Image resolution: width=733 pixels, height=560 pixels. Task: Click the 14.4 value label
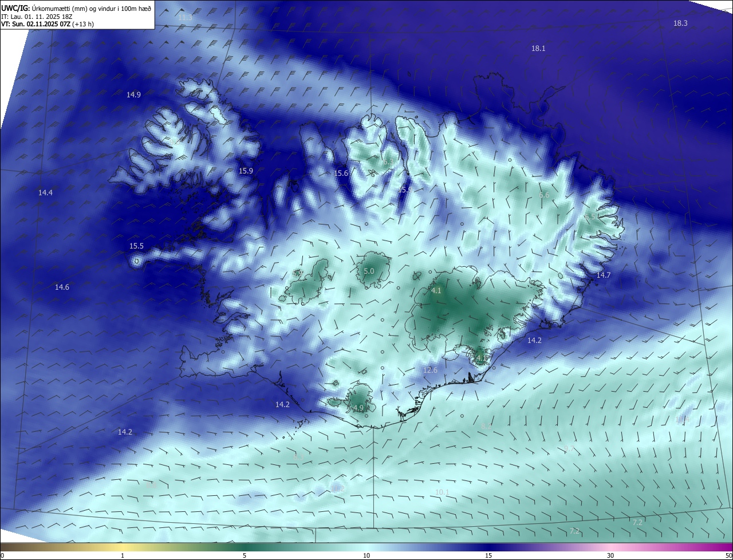(45, 193)
